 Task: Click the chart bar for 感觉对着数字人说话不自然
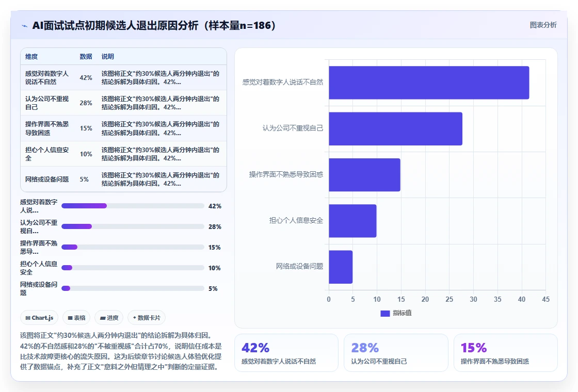[x=429, y=83]
